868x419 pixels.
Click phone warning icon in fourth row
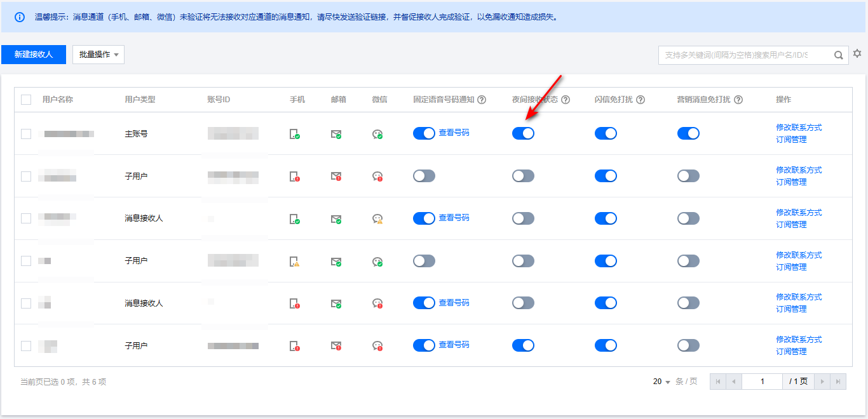pyautogui.click(x=294, y=262)
